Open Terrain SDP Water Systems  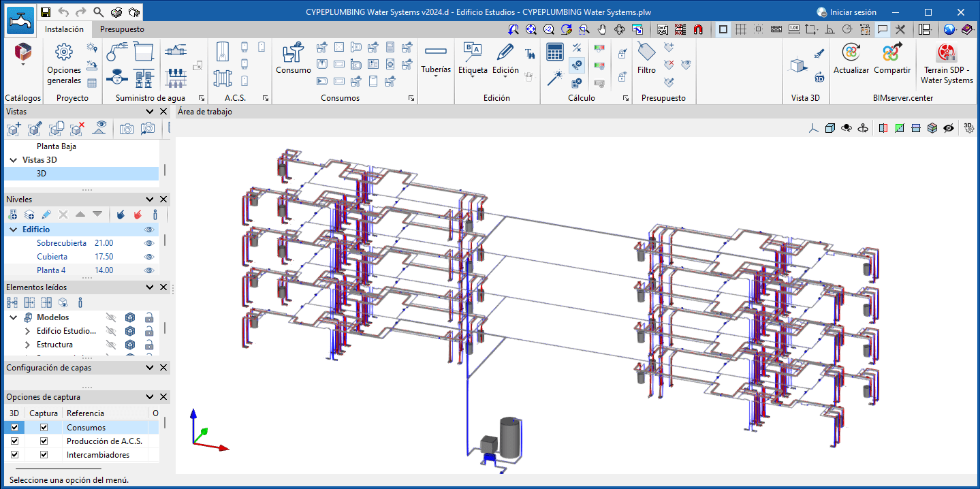click(x=947, y=63)
